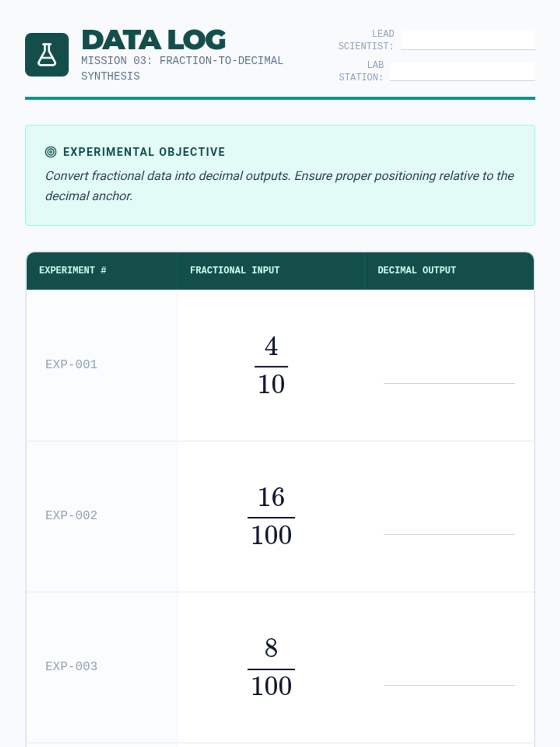Focus the Lab Station input field
Viewport: 560px width, 747px height.
pyautogui.click(x=462, y=71)
